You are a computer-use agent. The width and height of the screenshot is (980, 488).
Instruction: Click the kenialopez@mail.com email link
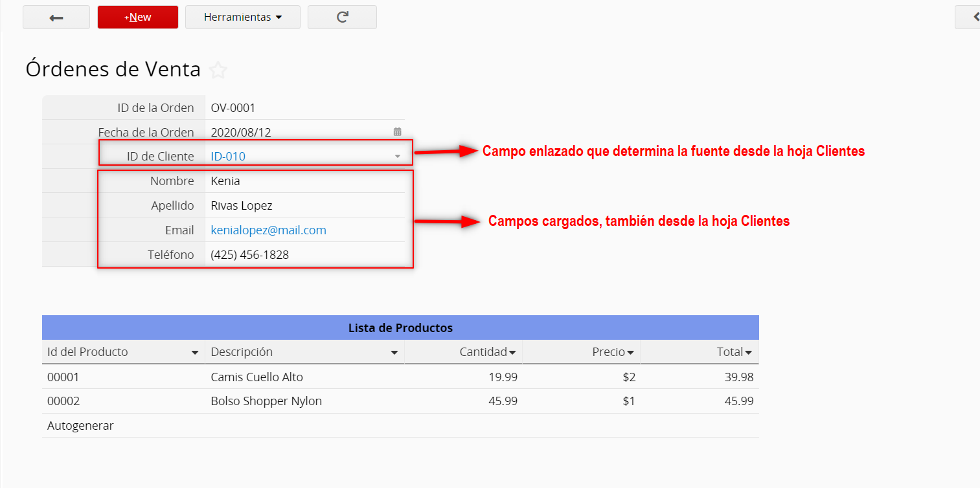click(268, 230)
